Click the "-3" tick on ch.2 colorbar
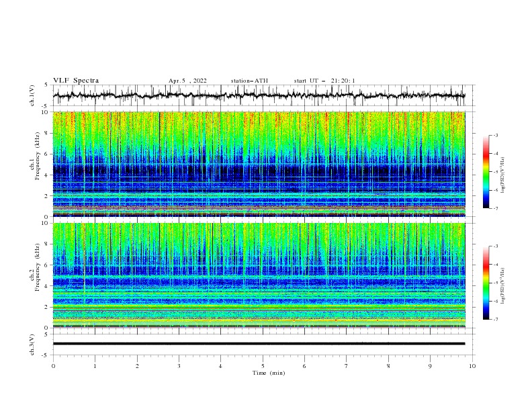The height and width of the screenshot is (411, 532). click(x=496, y=246)
